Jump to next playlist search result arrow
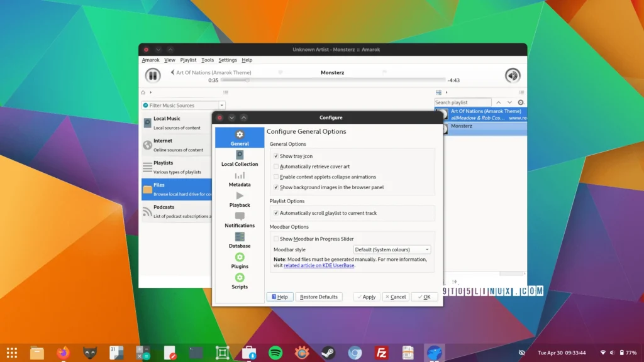644x362 pixels. click(x=509, y=102)
